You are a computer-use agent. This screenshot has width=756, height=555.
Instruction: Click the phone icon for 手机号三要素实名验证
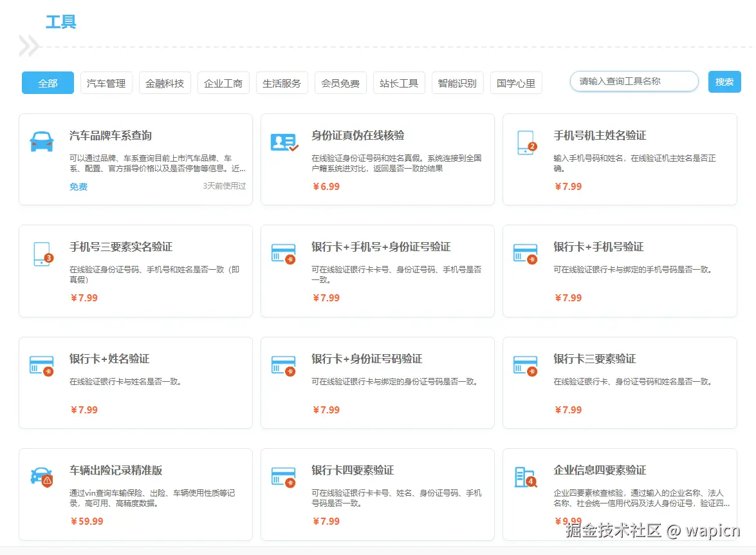(x=41, y=254)
